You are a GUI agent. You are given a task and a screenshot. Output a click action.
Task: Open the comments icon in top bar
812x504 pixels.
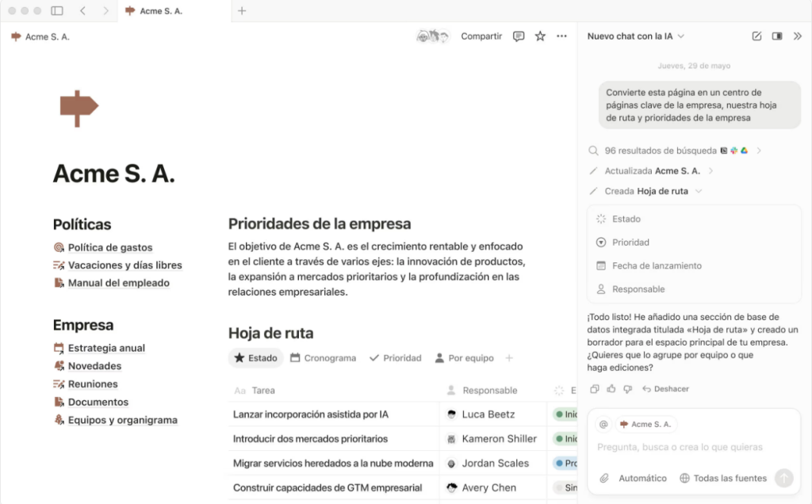click(x=519, y=36)
